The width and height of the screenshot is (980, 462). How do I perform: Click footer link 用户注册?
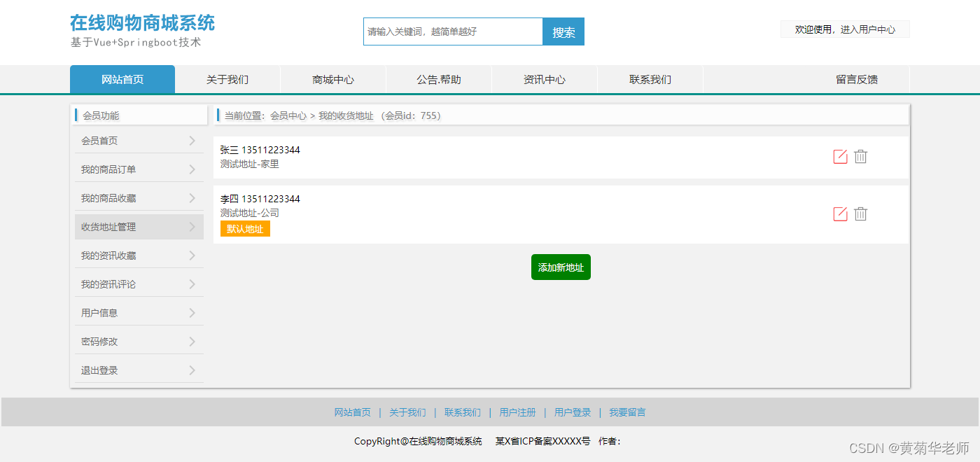[517, 412]
